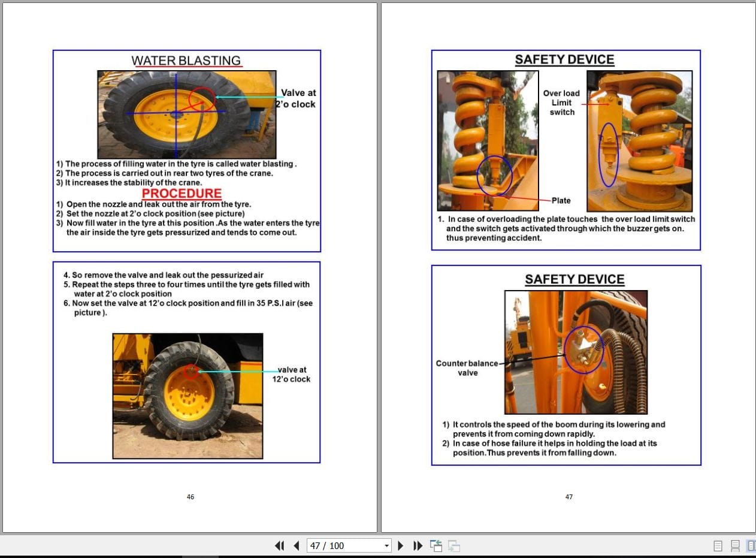Click the left spring and plate photo
756x558 pixels.
tap(487, 141)
